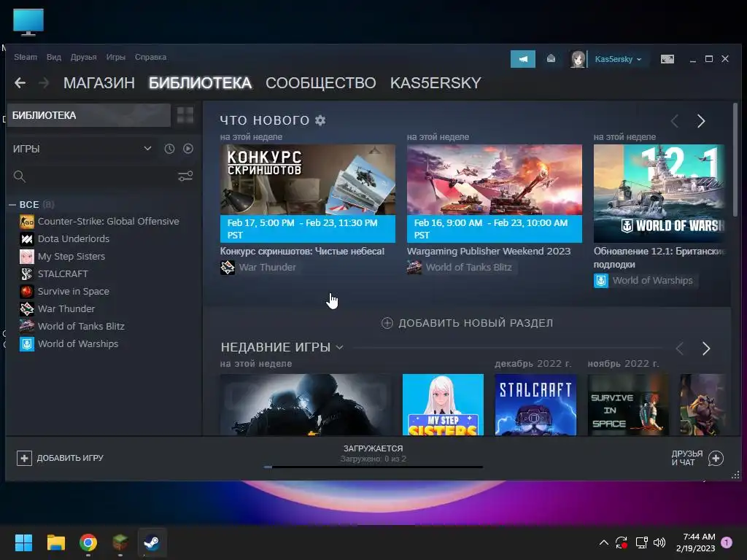Click the library vertical scrollbar
747x560 pixels.
(x=735, y=160)
